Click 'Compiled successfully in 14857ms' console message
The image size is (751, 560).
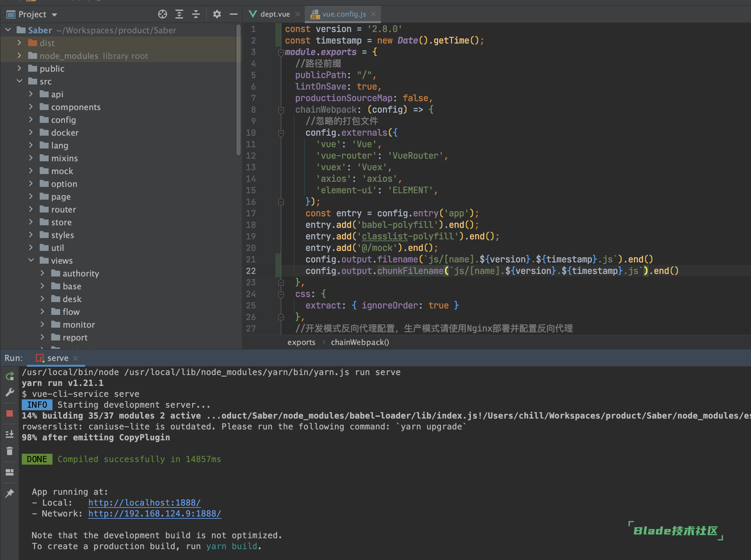point(139,459)
